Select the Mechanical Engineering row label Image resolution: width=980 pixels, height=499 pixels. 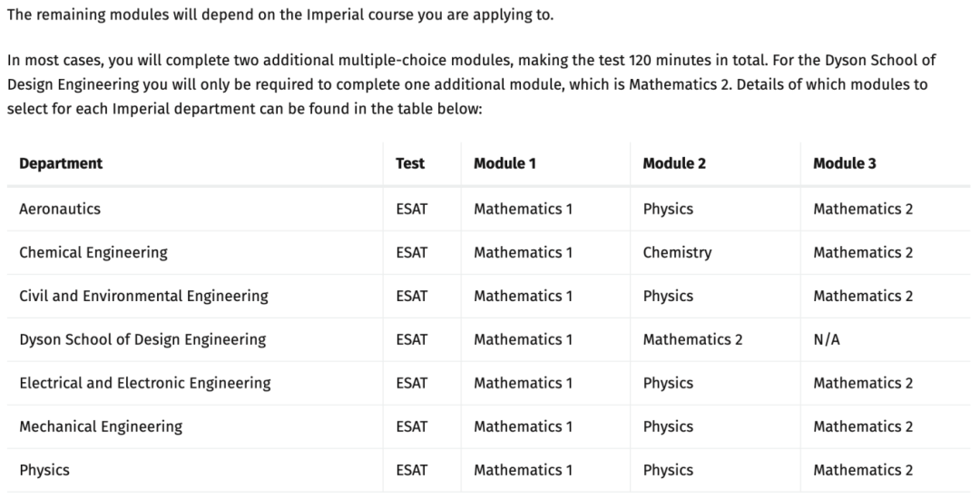click(x=101, y=426)
